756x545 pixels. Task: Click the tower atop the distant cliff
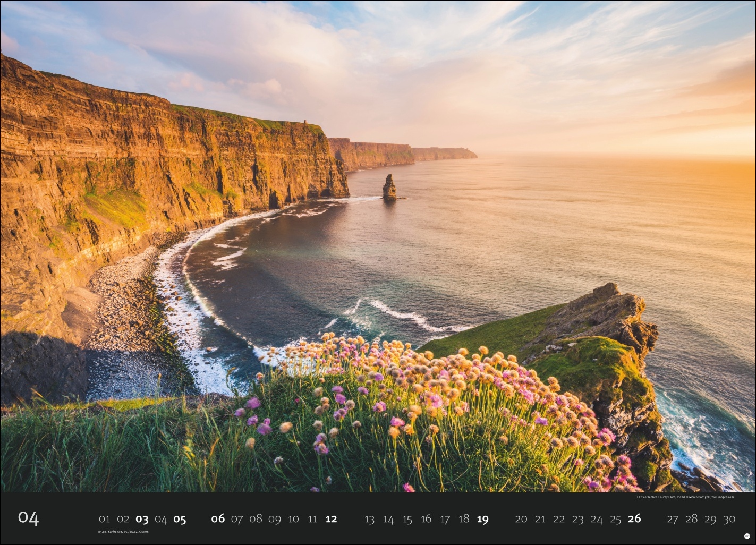pos(305,122)
